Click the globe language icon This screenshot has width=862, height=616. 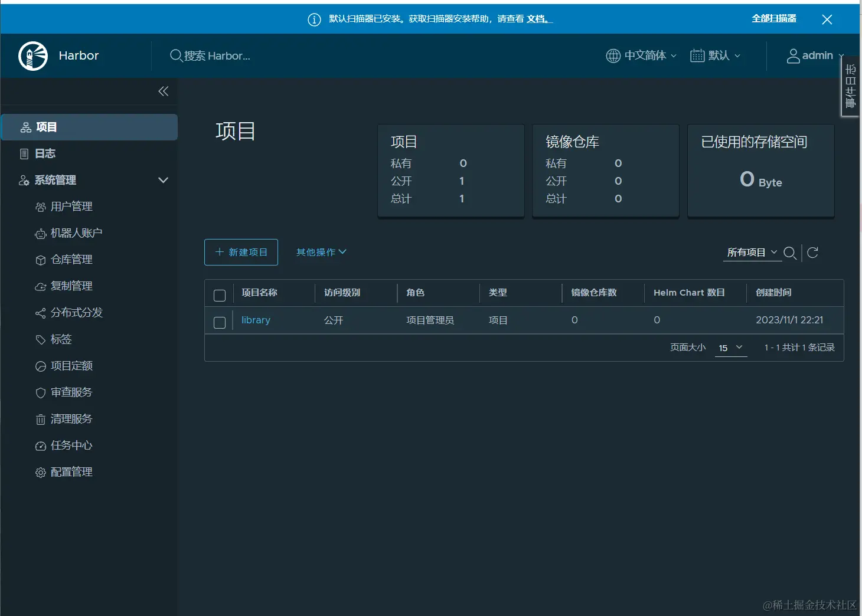613,55
